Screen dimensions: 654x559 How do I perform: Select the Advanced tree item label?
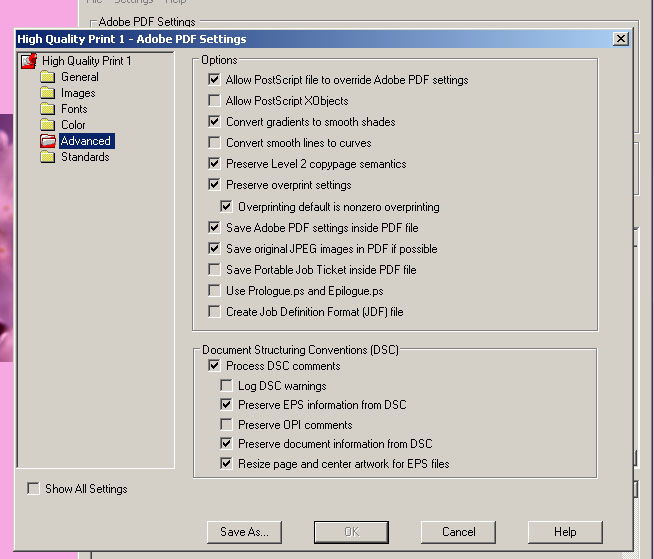pos(86,141)
